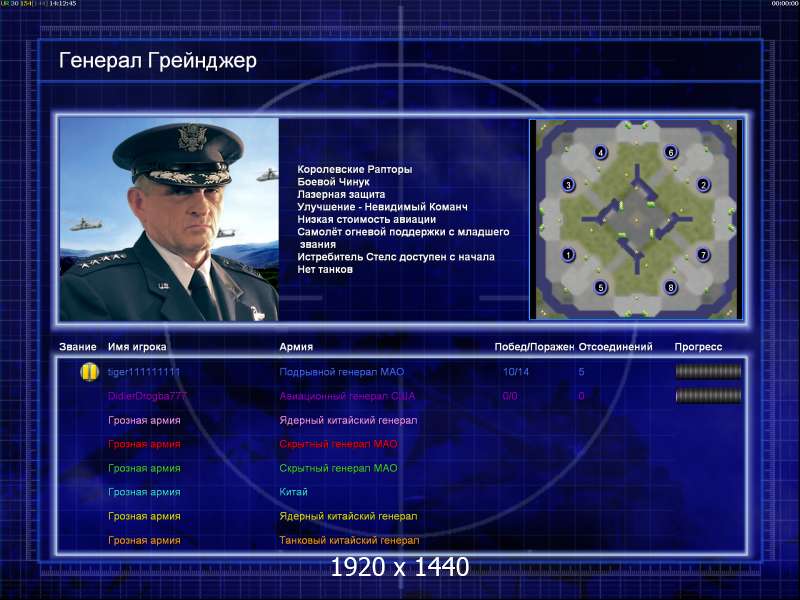Select start position 1 on the map

(568, 255)
